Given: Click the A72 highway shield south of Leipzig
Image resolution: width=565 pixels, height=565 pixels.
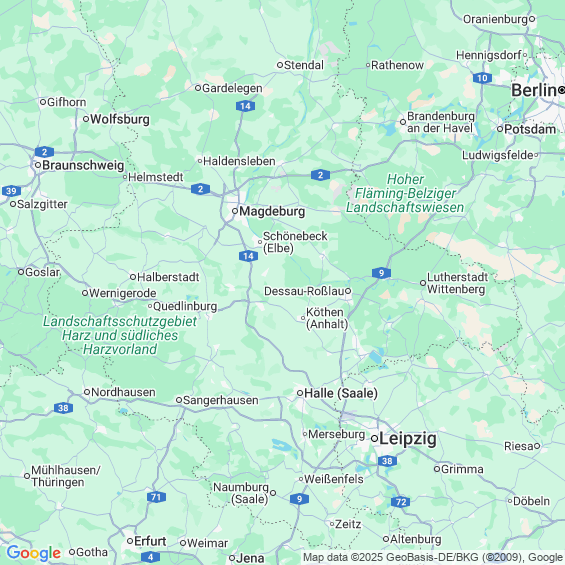Looking at the screenshot, I should click(400, 502).
